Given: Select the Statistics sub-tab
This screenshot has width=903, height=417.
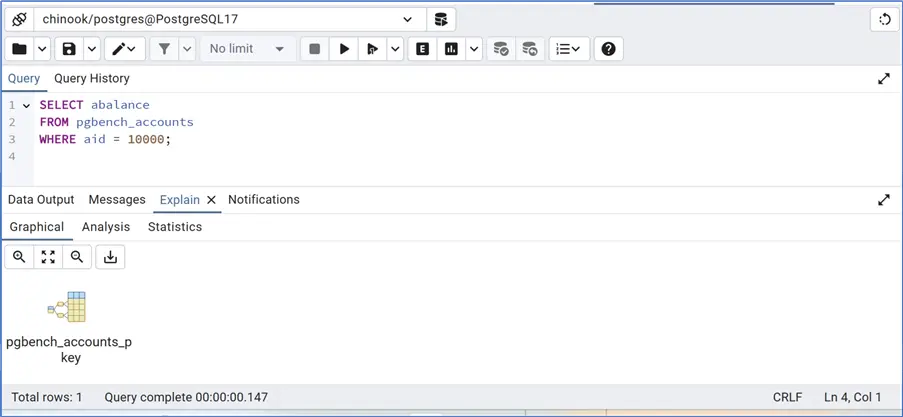Looking at the screenshot, I should (x=175, y=227).
